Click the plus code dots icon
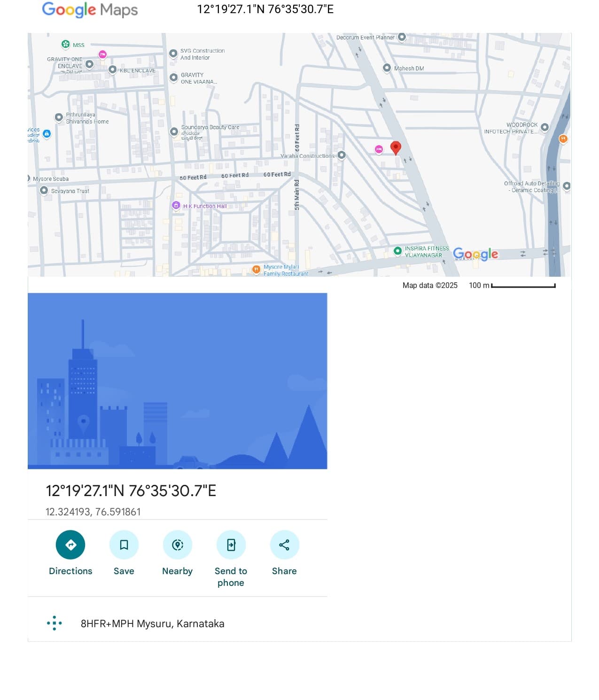599x700 pixels. 54,623
